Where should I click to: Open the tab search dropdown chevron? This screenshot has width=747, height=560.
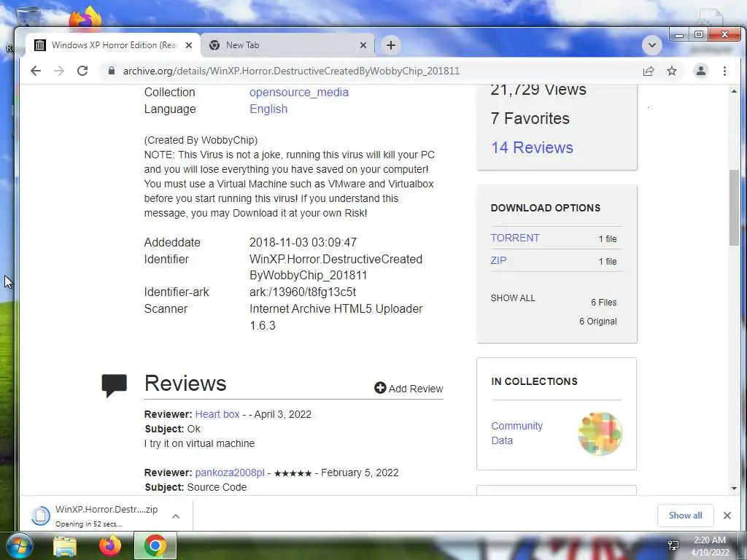coord(652,45)
